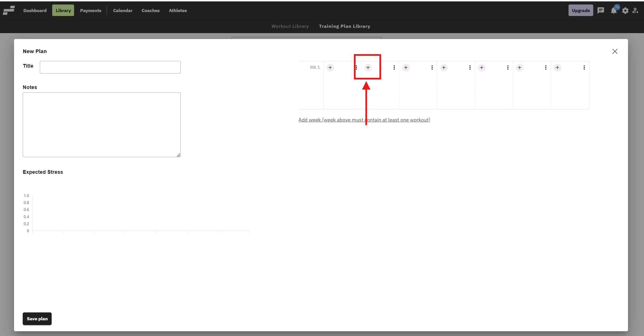The image size is (644, 336).
Task: Open three-dot menu for first day
Action: tap(356, 68)
